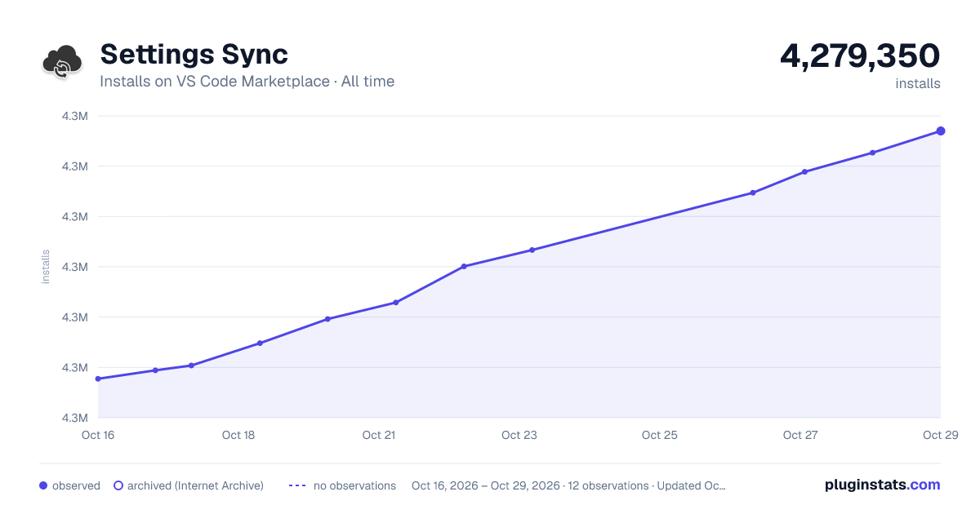The image size is (980, 514).
Task: Click the 4,279,350 installs total
Action: (860, 55)
